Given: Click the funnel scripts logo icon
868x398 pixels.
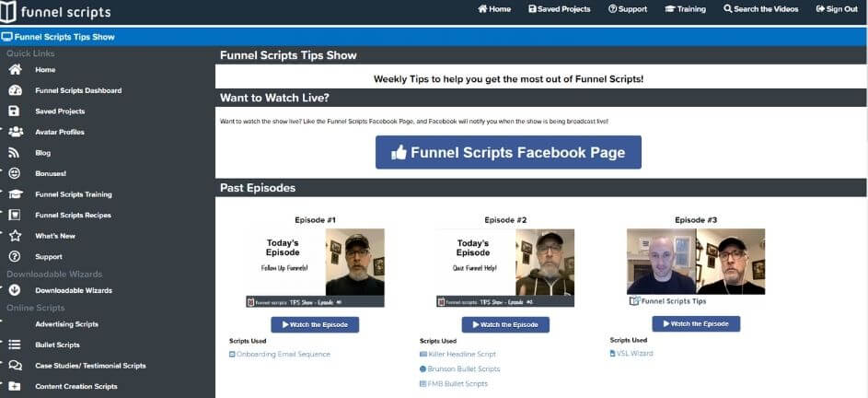Looking at the screenshot, I should [7, 12].
